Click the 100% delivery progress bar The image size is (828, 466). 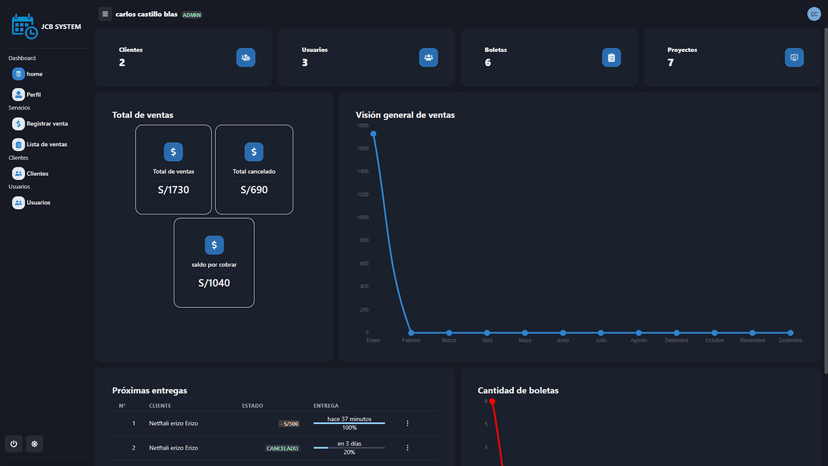tap(349, 423)
